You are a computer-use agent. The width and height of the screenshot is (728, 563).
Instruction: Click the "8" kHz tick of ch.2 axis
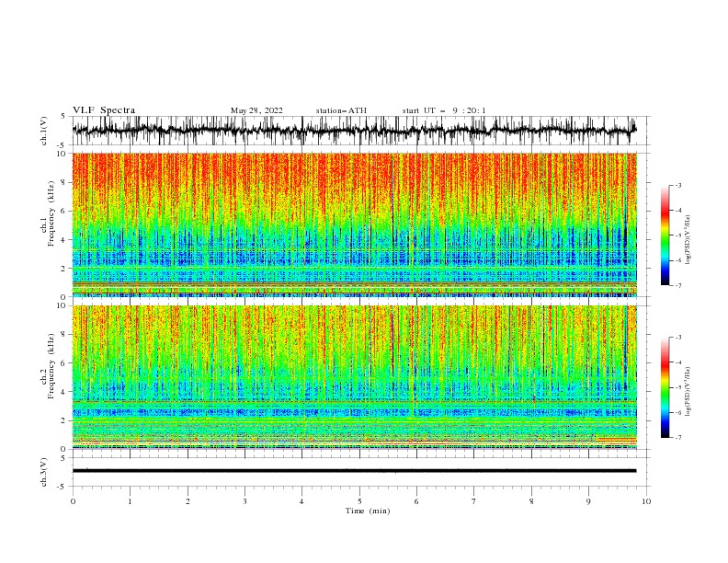point(65,335)
